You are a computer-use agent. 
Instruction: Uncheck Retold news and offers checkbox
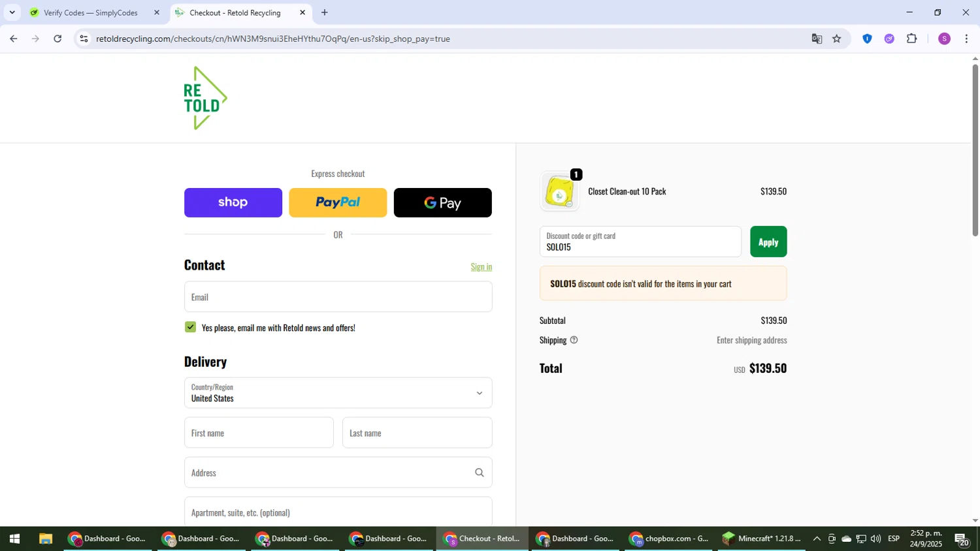click(191, 327)
